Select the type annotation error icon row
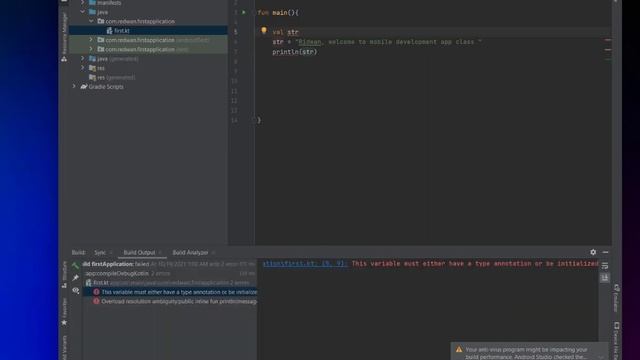 96,292
